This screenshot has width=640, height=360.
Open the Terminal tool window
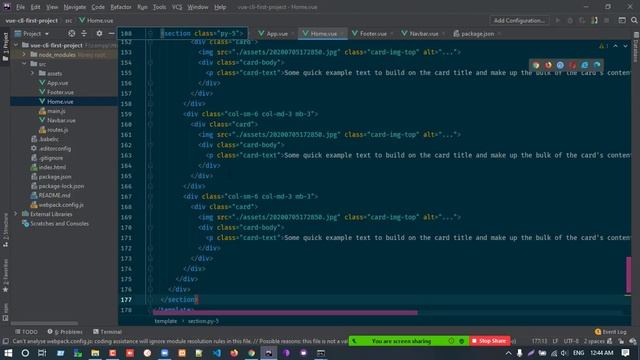coord(107,332)
